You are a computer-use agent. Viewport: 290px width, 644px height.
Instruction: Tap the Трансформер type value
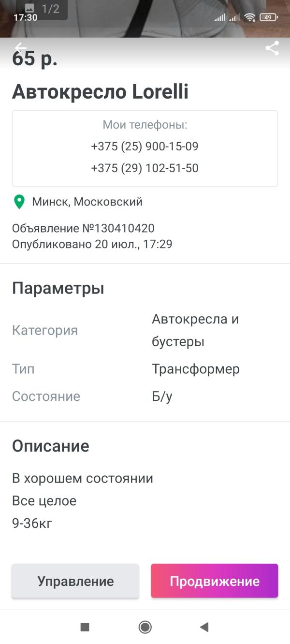(x=196, y=369)
